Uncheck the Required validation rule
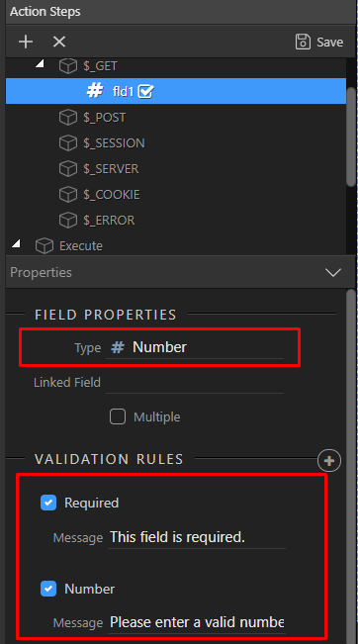 (x=48, y=503)
